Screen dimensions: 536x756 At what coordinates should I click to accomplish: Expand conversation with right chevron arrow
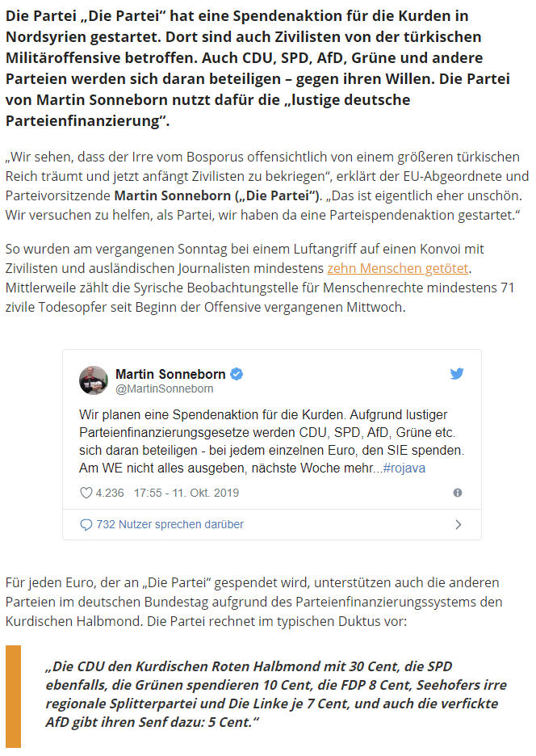(x=459, y=524)
